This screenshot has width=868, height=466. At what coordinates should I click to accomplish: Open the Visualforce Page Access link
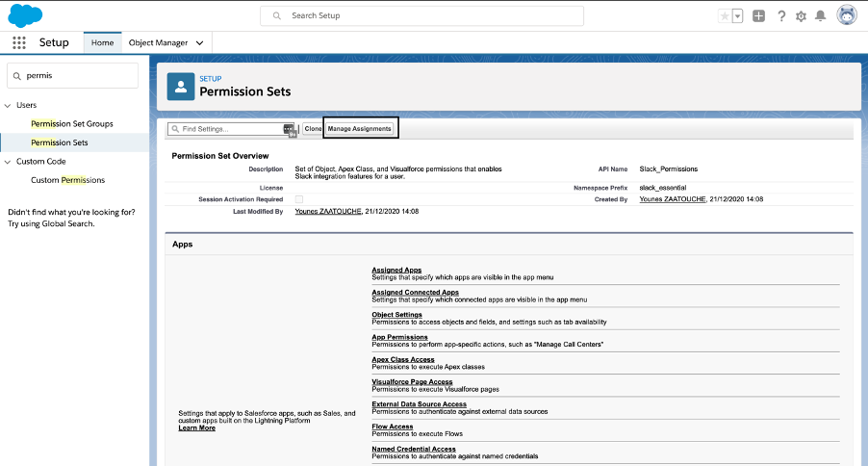412,382
